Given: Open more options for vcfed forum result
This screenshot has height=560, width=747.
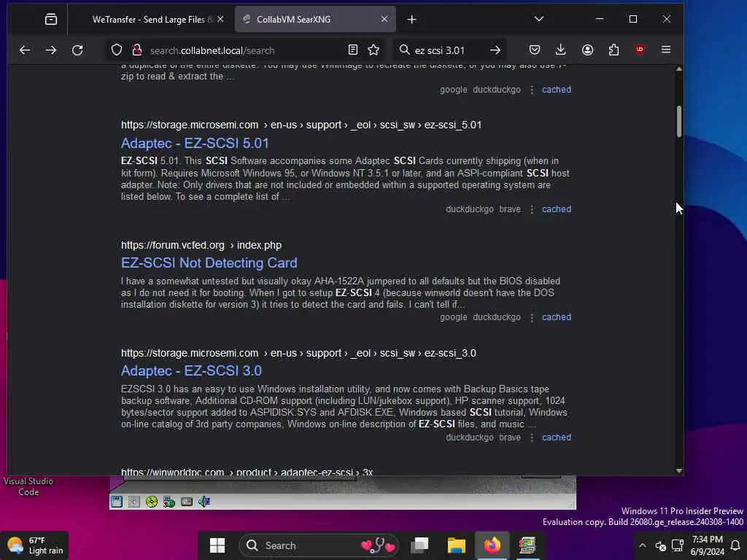Looking at the screenshot, I should (532, 317).
